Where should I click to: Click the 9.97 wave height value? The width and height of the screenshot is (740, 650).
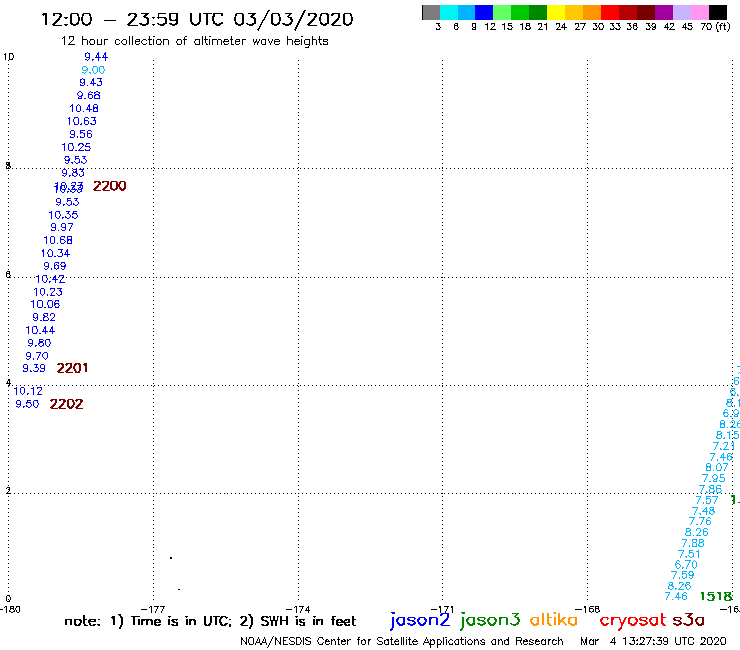pyautogui.click(x=62, y=227)
